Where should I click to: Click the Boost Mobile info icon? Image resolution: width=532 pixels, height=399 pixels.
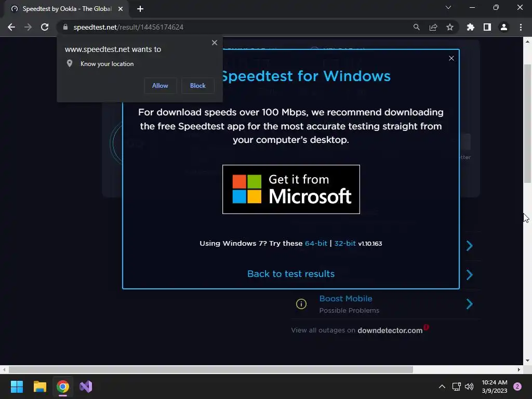pos(301,304)
